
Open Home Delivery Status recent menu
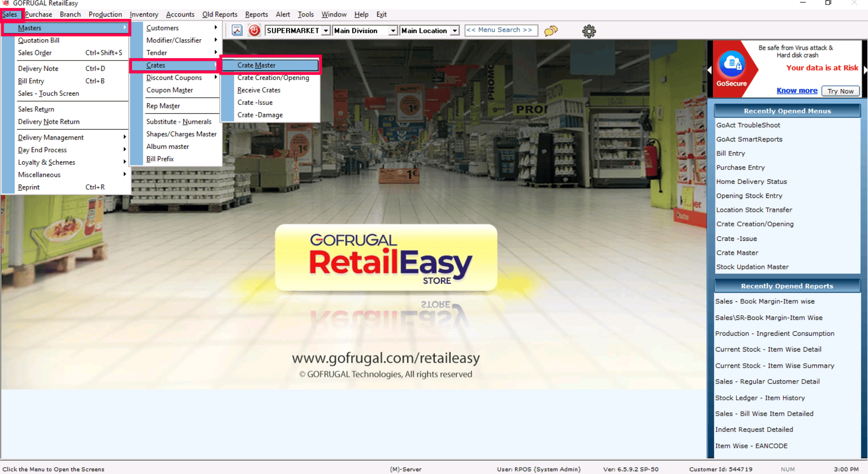[x=751, y=182]
